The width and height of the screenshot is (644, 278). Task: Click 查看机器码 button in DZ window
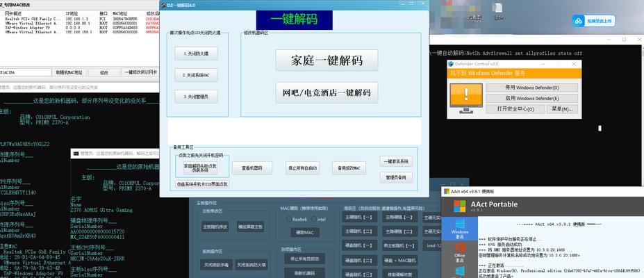[x=251, y=168]
